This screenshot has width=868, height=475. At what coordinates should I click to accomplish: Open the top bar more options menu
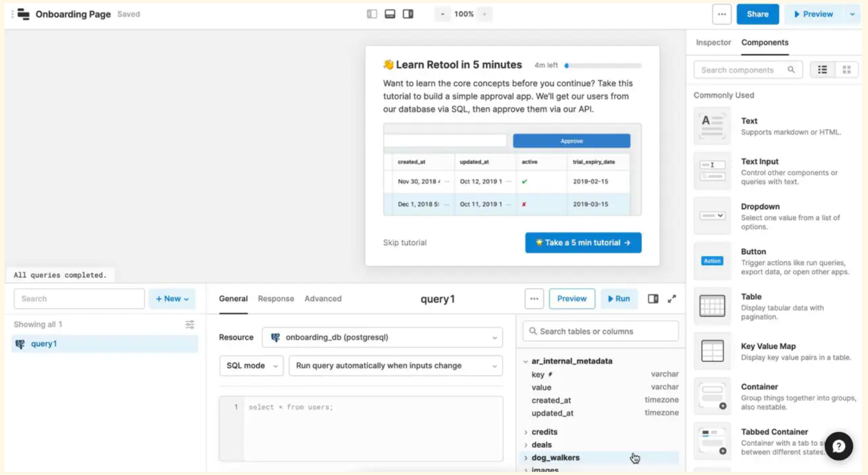point(722,14)
